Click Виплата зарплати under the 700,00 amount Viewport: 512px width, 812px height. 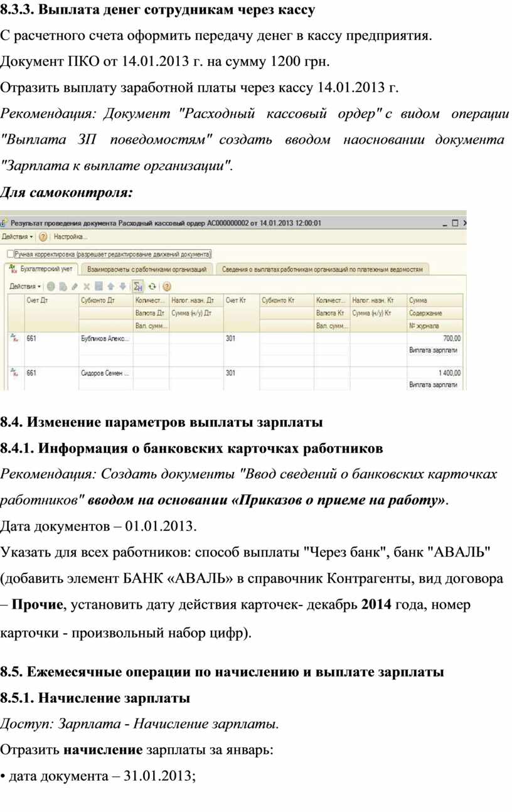(x=434, y=350)
